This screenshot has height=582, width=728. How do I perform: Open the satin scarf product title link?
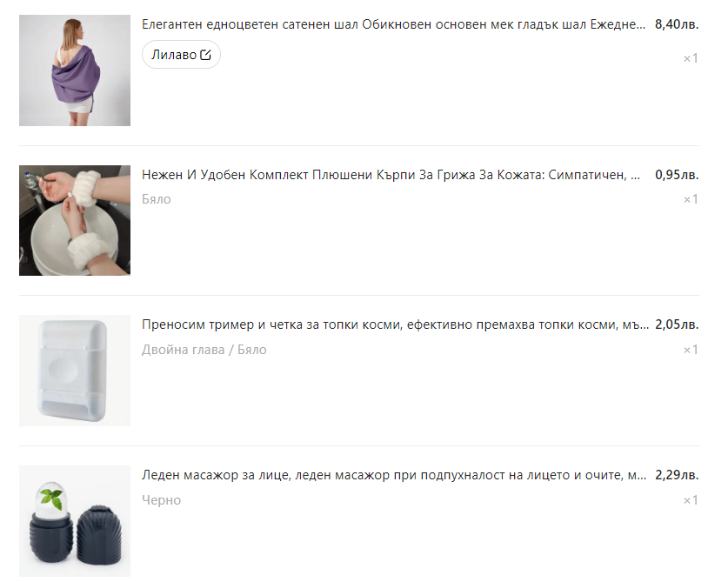(393, 24)
